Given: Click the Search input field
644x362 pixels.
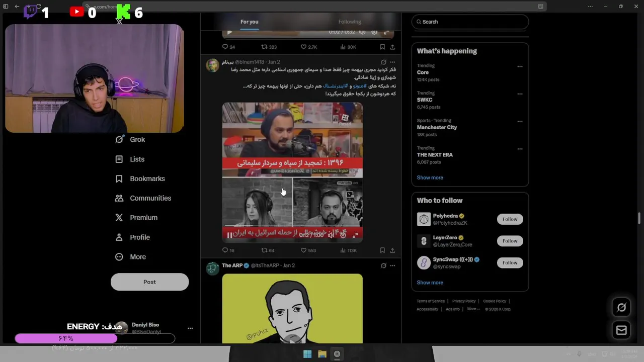Looking at the screenshot, I should click(x=470, y=22).
